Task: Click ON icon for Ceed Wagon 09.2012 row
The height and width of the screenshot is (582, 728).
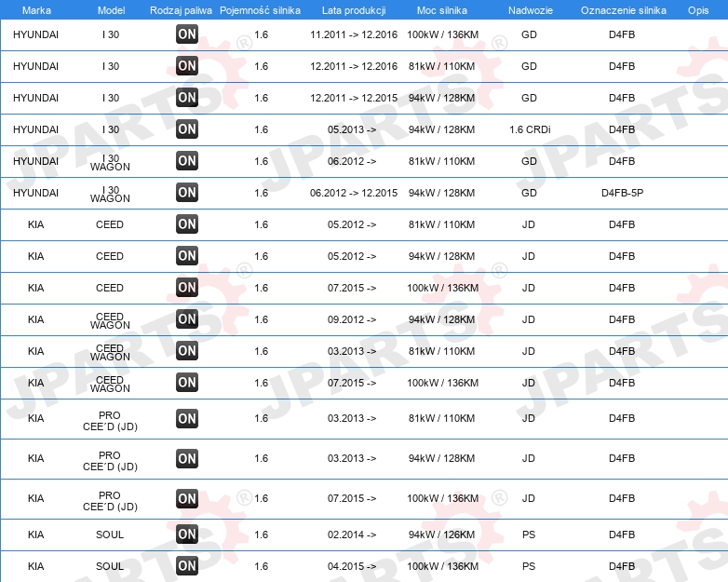Action: pos(187,319)
